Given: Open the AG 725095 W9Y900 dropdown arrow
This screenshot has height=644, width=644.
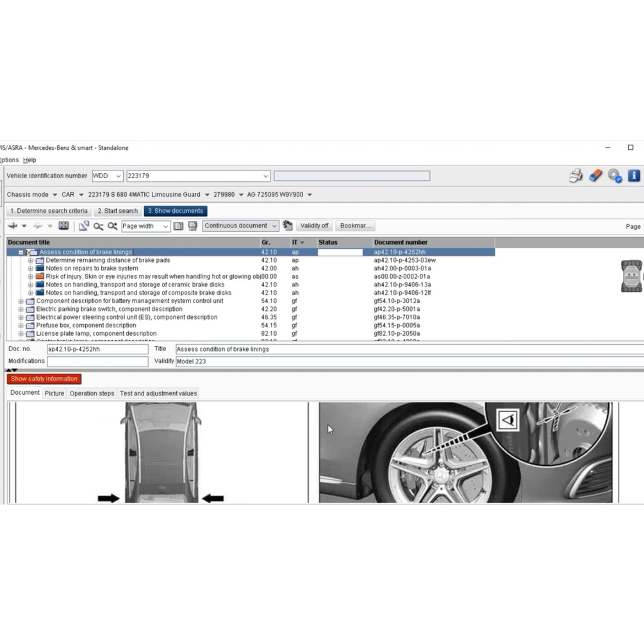Looking at the screenshot, I should pos(310,195).
